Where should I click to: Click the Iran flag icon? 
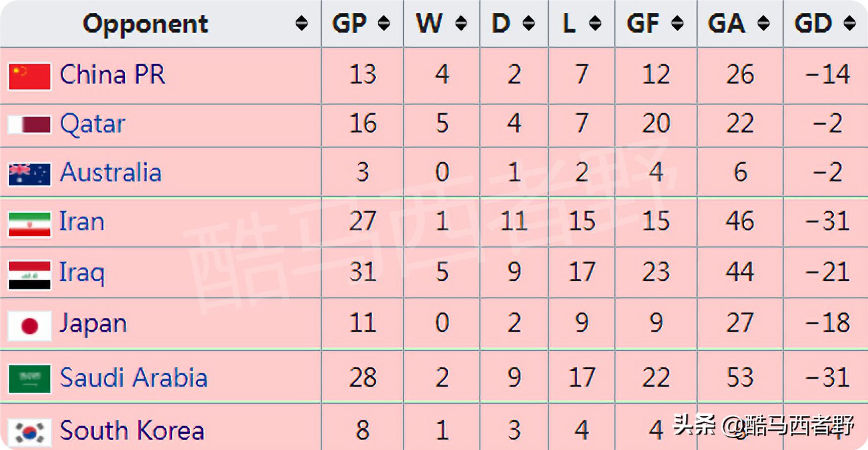[x=29, y=224]
